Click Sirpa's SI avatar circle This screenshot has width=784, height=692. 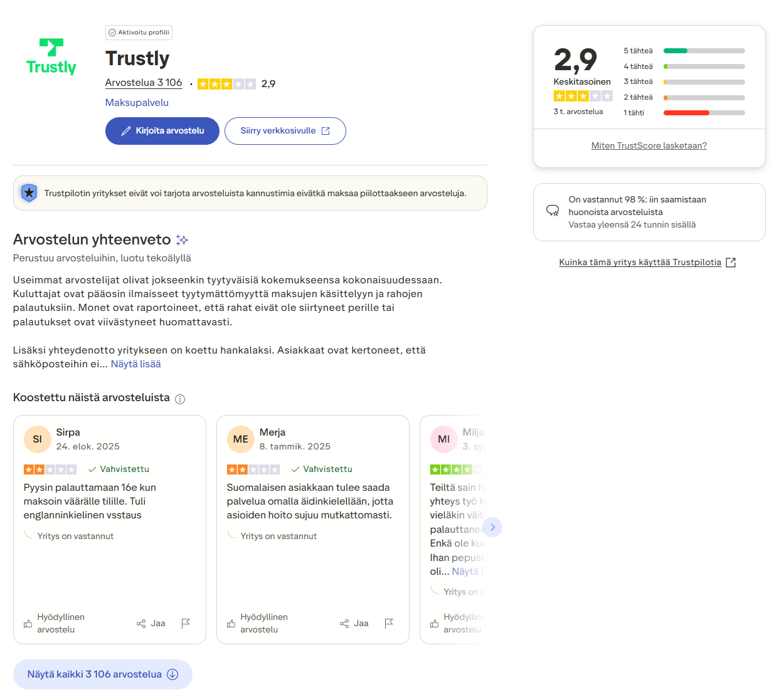coord(37,439)
